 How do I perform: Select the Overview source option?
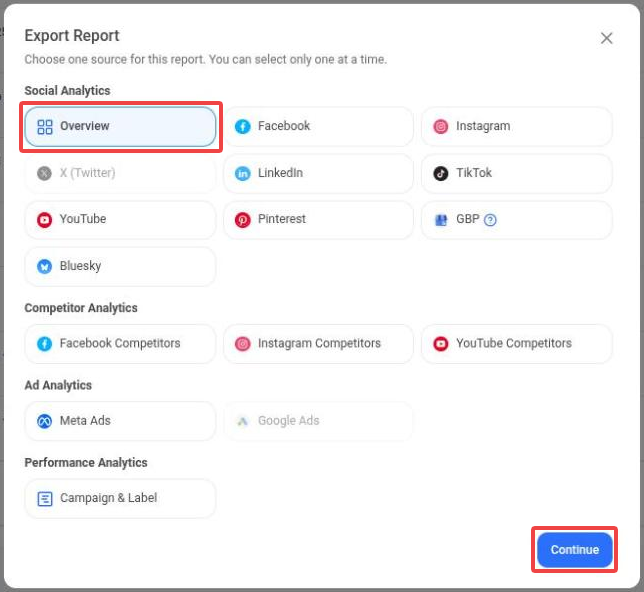[x=120, y=127]
